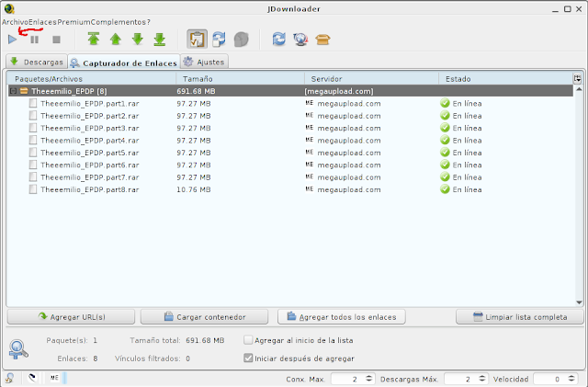Collapse the Theeemilio_EPDP package
The height and width of the screenshot is (387, 588).
pos(13,91)
